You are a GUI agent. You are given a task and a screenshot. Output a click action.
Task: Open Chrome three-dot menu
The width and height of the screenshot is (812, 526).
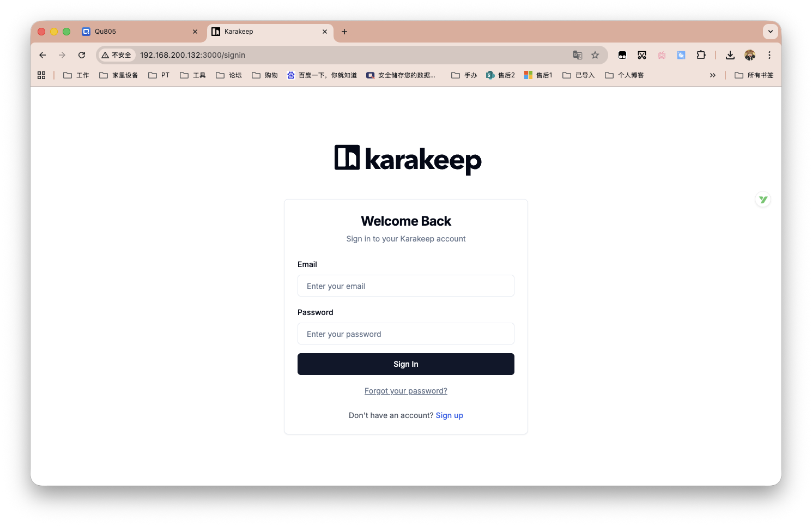[769, 55]
